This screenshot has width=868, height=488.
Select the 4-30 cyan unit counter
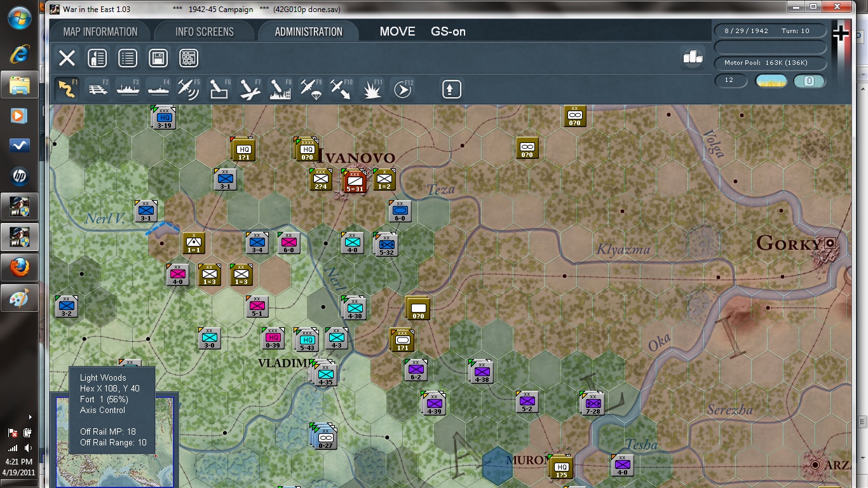pos(355,308)
